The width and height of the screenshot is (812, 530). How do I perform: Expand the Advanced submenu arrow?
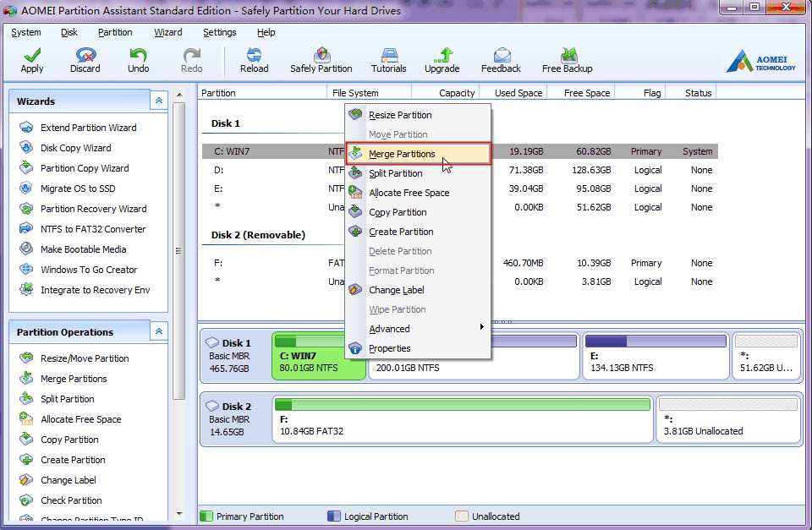tap(481, 326)
